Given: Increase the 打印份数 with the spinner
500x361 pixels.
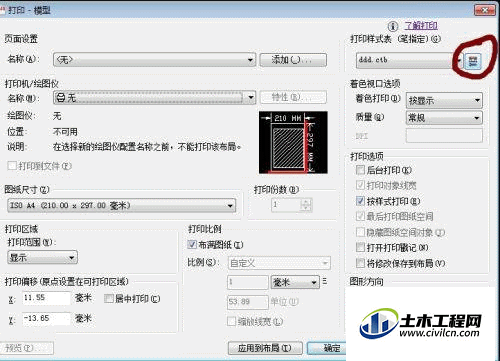Looking at the screenshot, I should click(306, 201).
